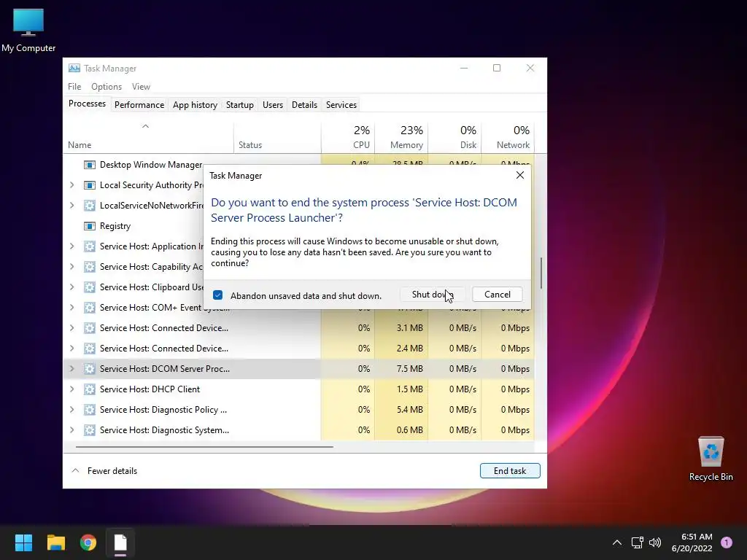Collapse view with Fewer details
This screenshot has height=560, width=747.
point(104,471)
